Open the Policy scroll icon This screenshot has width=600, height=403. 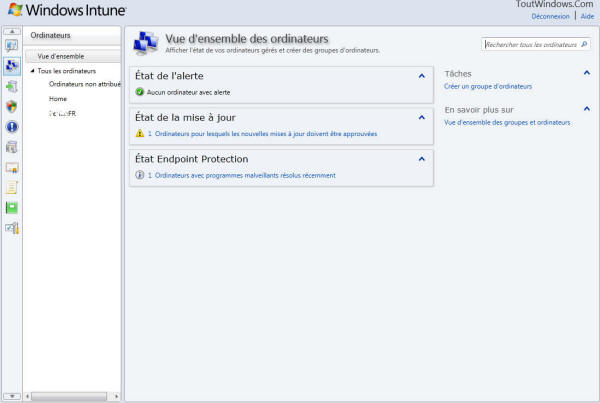point(11,188)
